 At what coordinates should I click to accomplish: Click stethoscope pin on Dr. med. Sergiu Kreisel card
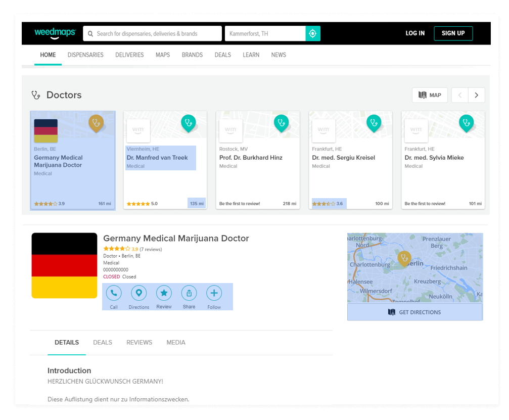tap(374, 123)
